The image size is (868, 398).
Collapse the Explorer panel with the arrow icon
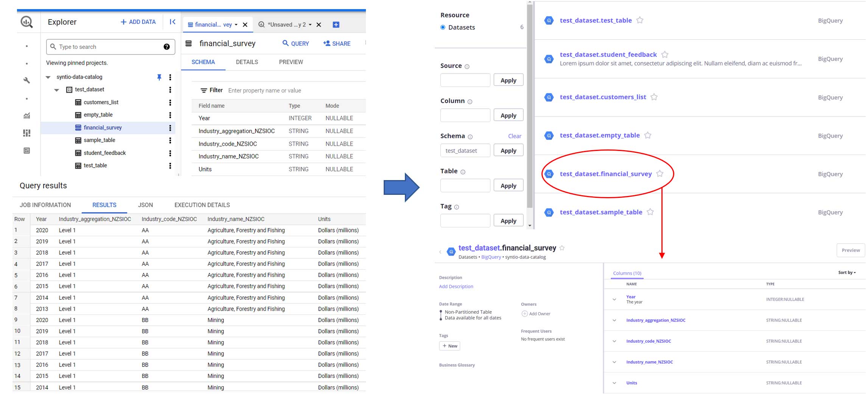(173, 22)
